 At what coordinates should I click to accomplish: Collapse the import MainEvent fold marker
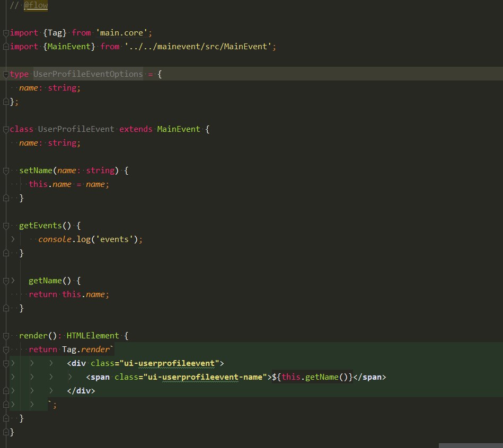point(6,47)
